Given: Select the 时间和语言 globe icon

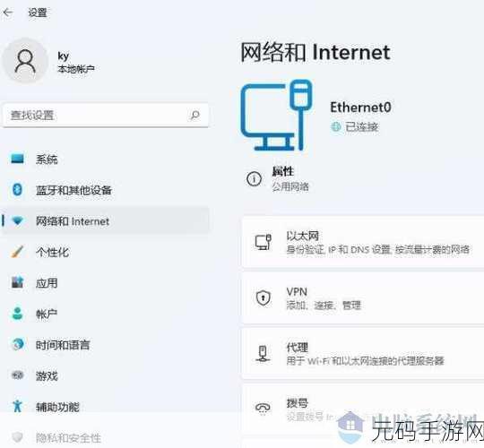Looking at the screenshot, I should pyautogui.click(x=18, y=344).
